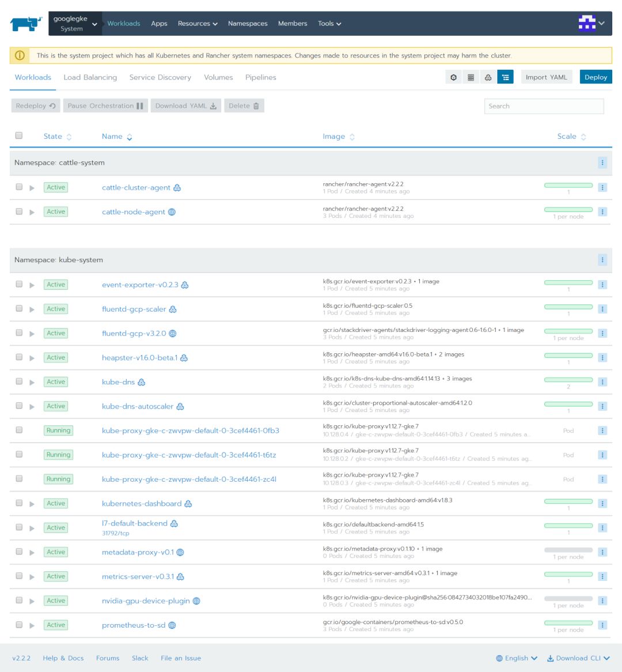Click the Delete button
This screenshot has width=622, height=672.
[244, 106]
